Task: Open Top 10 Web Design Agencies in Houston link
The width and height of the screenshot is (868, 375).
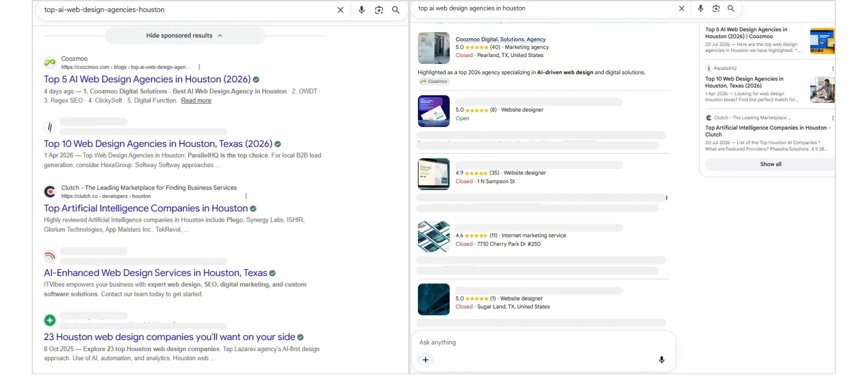Action: click(158, 144)
